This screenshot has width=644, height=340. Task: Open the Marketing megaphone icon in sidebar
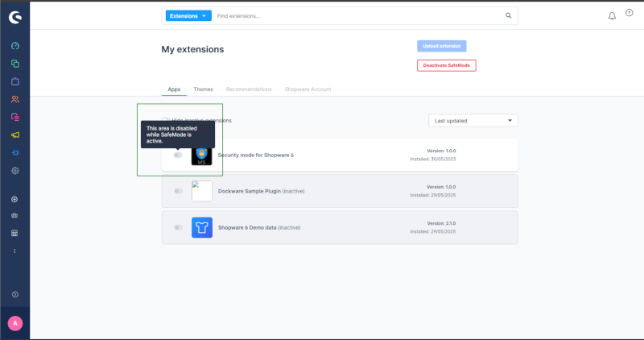tap(15, 135)
